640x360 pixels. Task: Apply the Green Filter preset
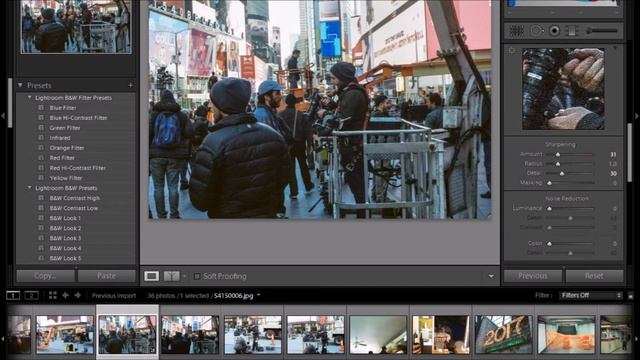pos(64,128)
